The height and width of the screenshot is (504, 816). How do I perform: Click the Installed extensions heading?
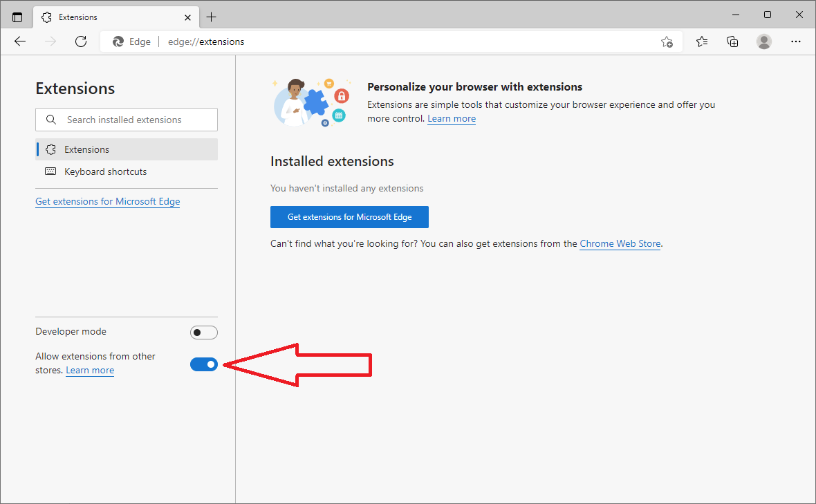pyautogui.click(x=332, y=161)
